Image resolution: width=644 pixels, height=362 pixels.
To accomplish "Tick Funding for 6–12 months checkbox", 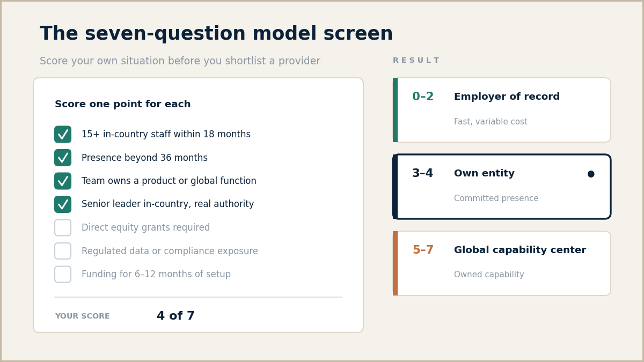I will tap(63, 275).
